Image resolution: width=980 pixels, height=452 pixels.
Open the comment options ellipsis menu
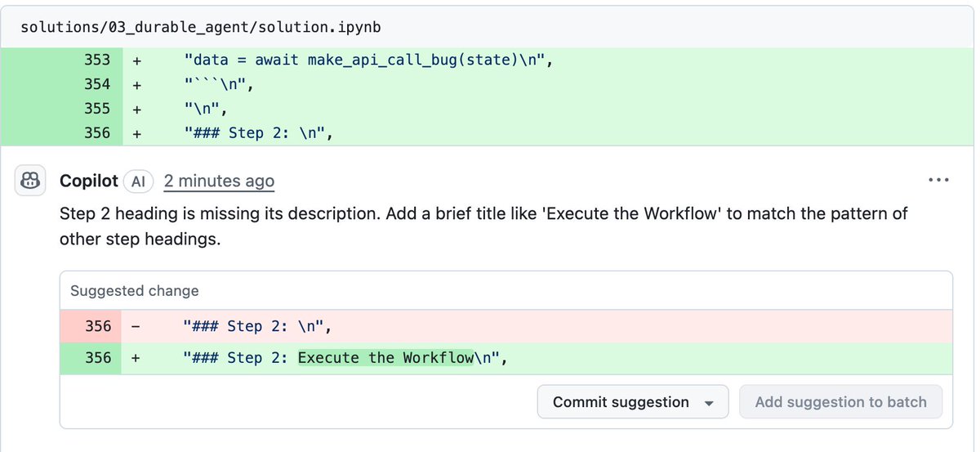(938, 181)
